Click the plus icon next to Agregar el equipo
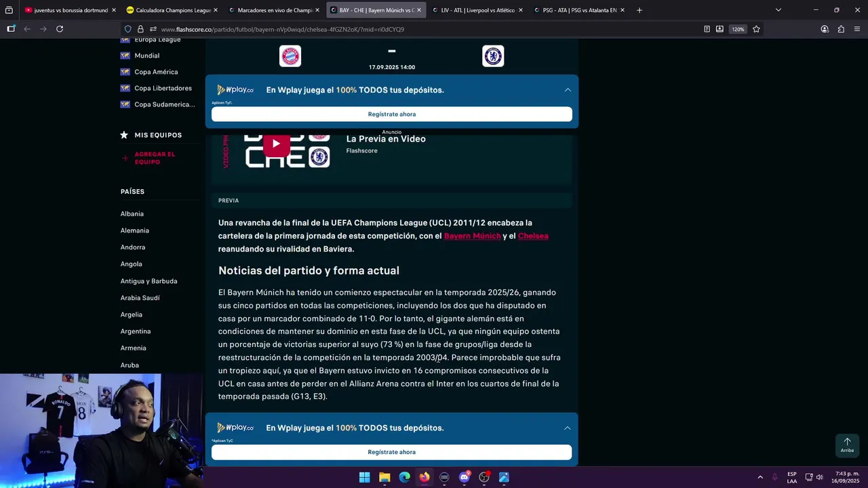 (125, 158)
